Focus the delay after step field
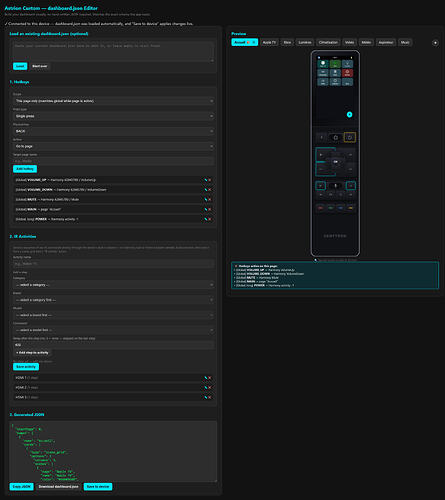This screenshot has height=500, width=445. [x=113, y=345]
